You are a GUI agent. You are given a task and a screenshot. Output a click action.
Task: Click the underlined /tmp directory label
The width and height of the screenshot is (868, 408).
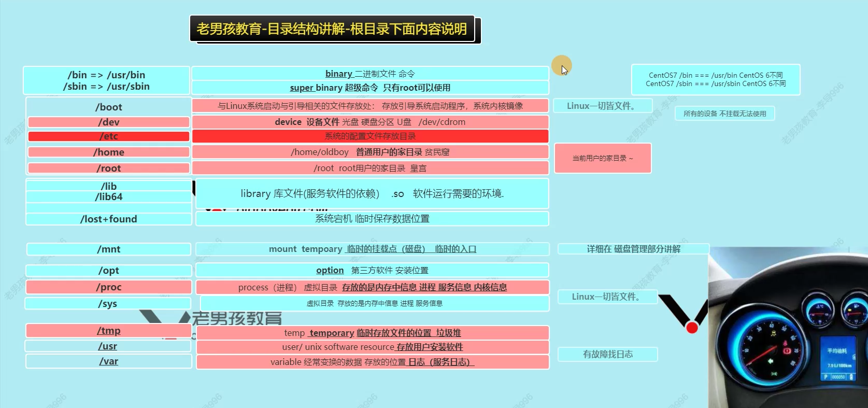point(109,331)
